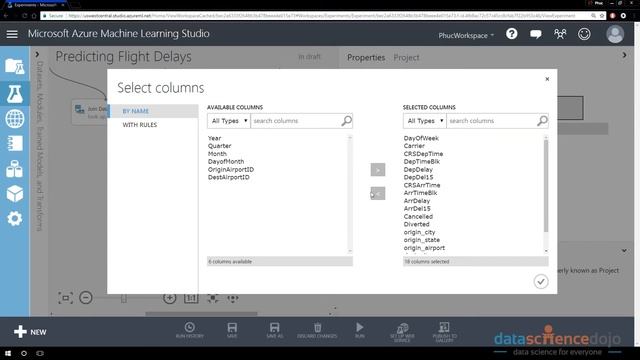
Task: Click the canvas zoom out minus icon
Action: [x=86, y=298]
